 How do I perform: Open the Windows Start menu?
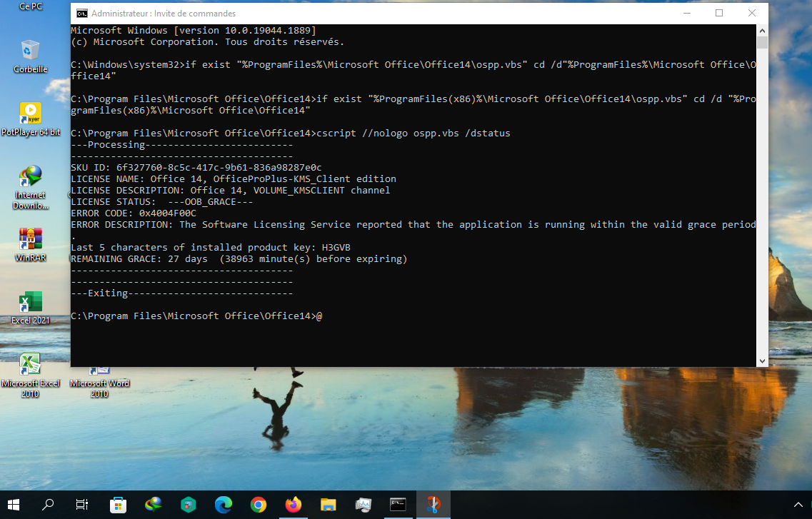14,505
